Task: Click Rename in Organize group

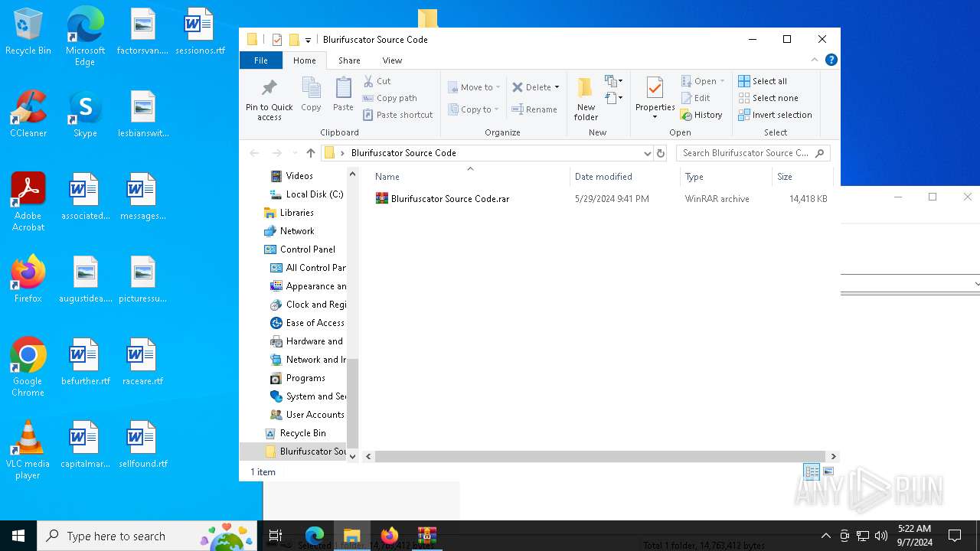Action: (534, 109)
